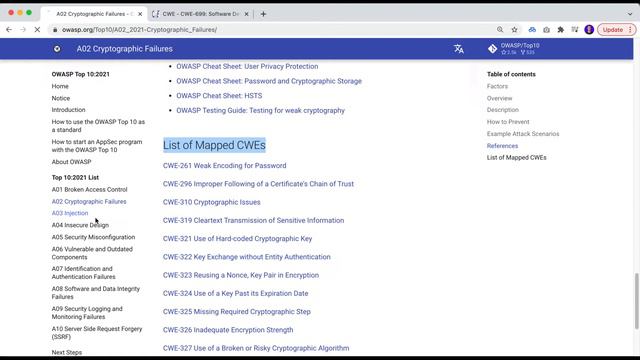Open CWE-323 Reusing a Nonce link
This screenshot has width=640, height=360.
[241, 275]
